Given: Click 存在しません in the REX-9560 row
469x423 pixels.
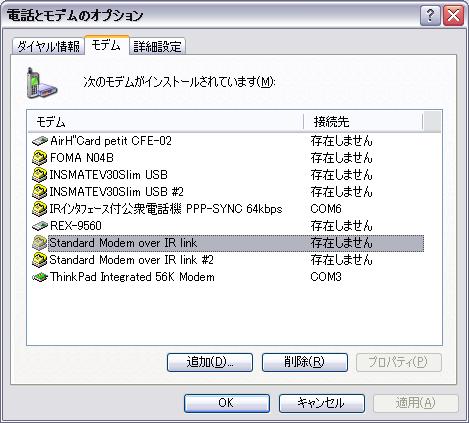Looking at the screenshot, I should pyautogui.click(x=341, y=226).
